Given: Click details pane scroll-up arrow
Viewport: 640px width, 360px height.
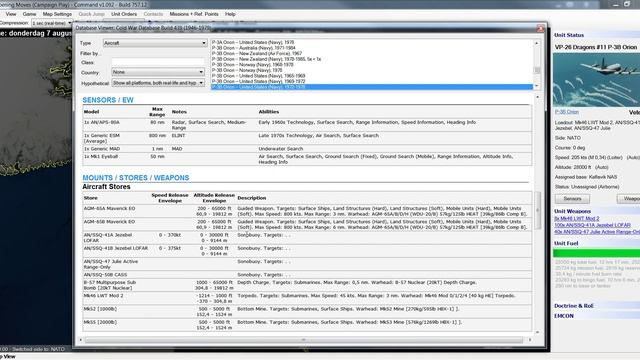Looking at the screenshot, I should point(537,97).
